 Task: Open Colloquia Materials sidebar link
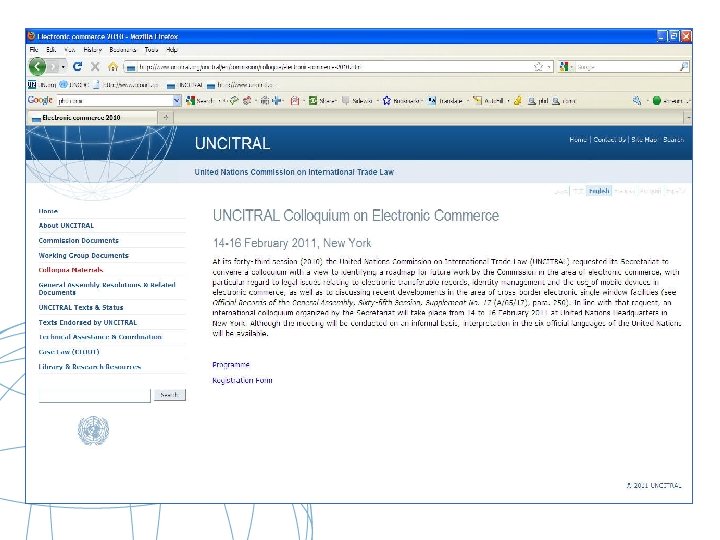(x=71, y=270)
